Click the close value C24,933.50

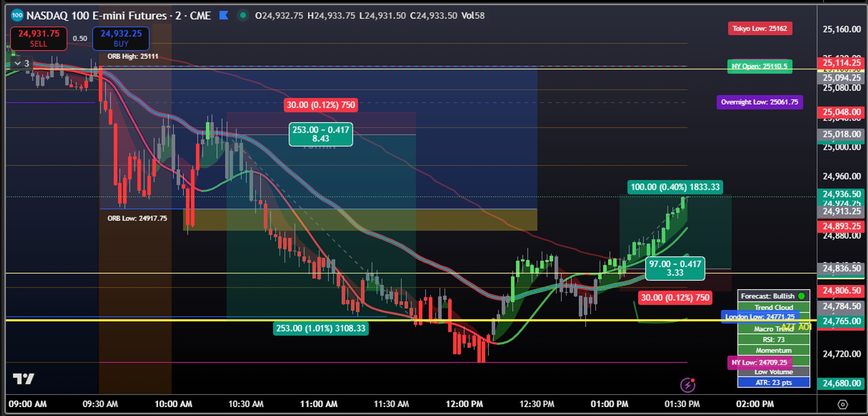(433, 16)
